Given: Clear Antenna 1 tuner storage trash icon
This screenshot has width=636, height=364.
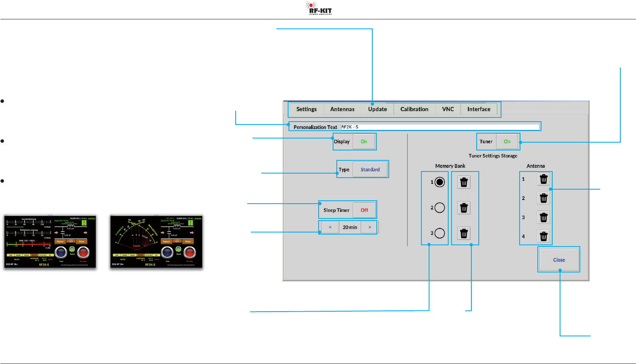Looking at the screenshot, I should click(x=544, y=179).
